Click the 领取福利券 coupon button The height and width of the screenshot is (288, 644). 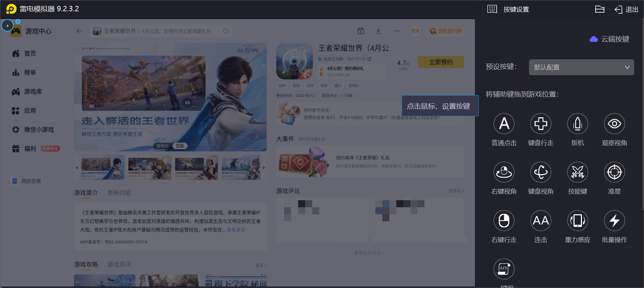click(x=446, y=31)
